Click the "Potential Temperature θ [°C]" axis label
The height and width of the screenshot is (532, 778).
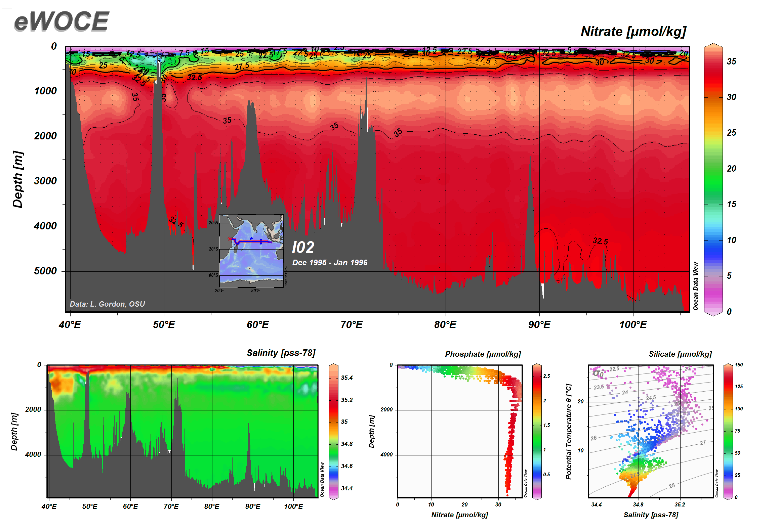569,432
